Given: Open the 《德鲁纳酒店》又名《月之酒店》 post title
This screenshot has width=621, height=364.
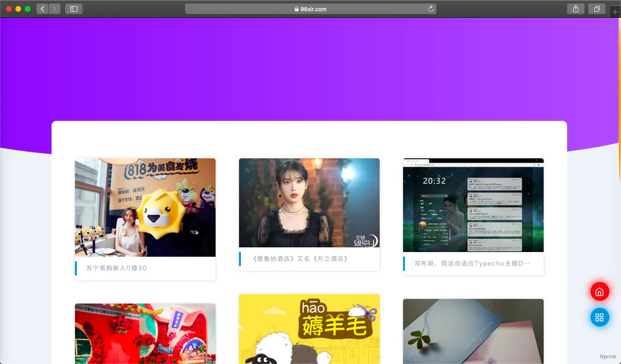Looking at the screenshot, I should 300,259.
